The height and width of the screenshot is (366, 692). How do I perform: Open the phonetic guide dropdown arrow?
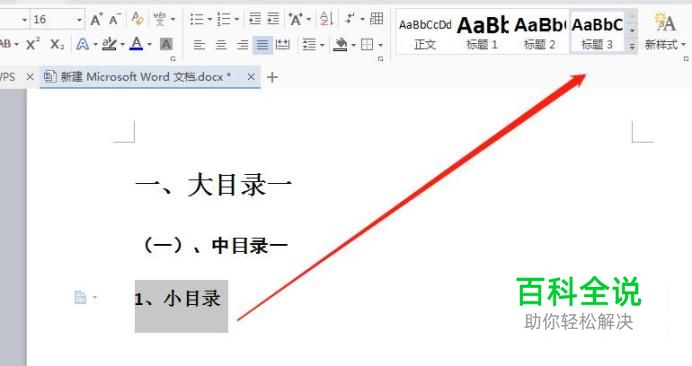click(173, 19)
